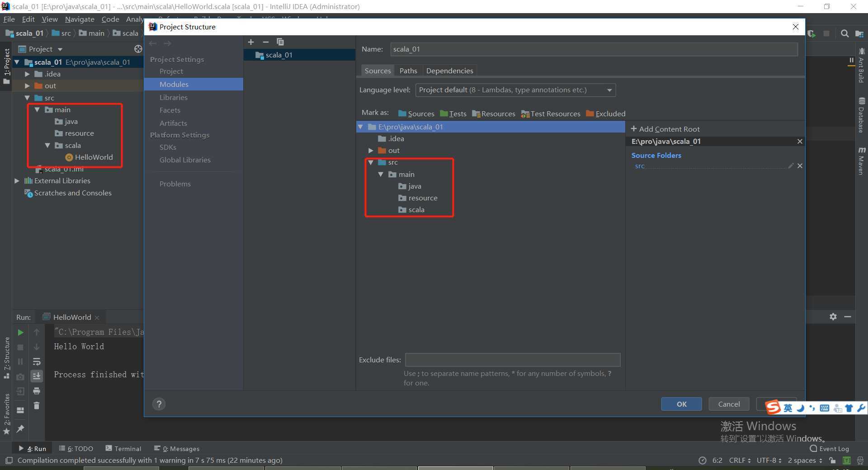This screenshot has height=470, width=868.
Task: Switch to Paths tab
Action: 408,71
